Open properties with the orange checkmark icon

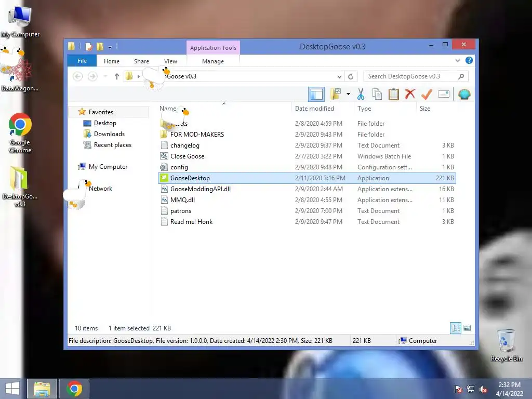427,94
